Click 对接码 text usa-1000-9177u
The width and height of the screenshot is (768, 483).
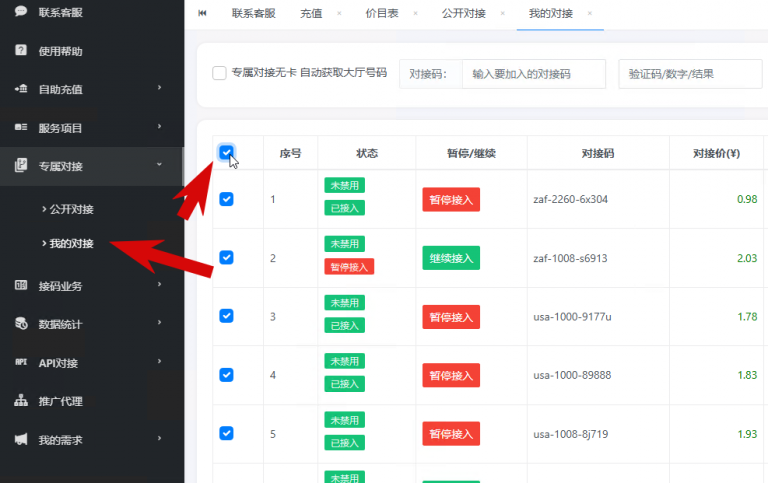click(572, 317)
